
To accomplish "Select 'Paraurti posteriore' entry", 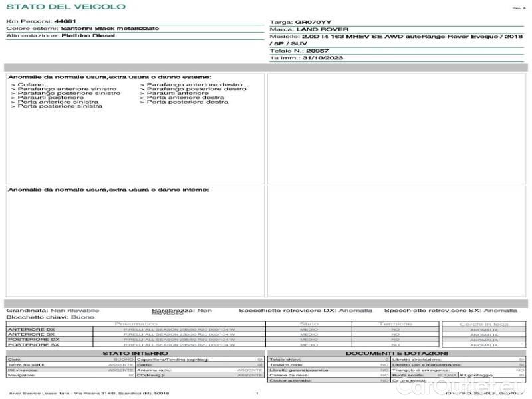I will point(51,97).
